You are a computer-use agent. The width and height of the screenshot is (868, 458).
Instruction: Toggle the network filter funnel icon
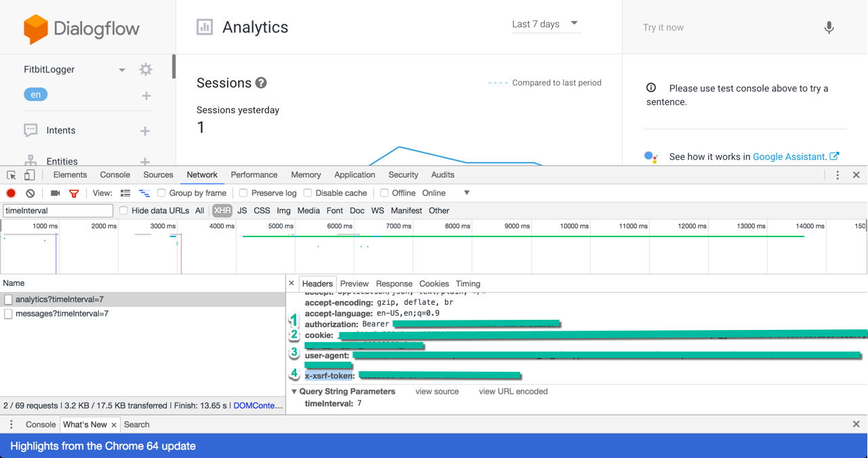74,193
